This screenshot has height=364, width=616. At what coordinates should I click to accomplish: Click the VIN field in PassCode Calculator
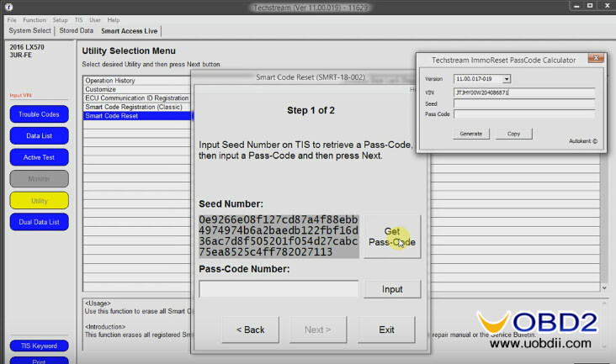point(524,92)
